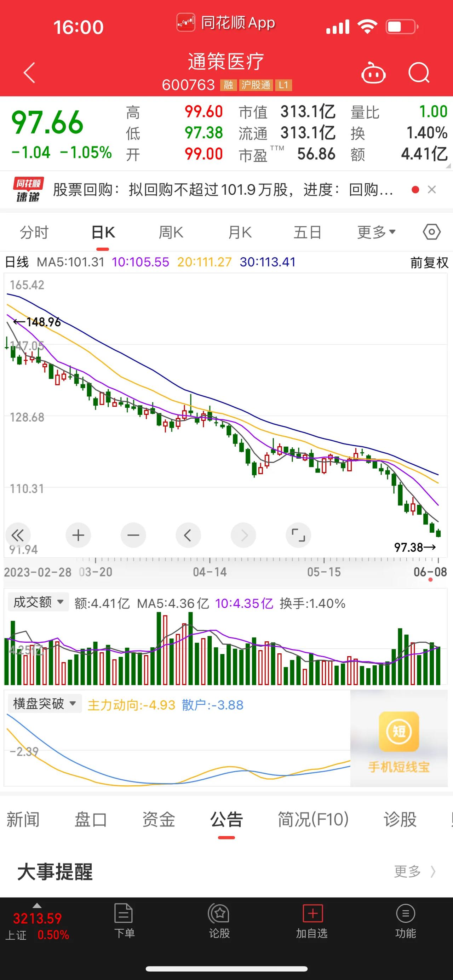Open the 盘口 tab
The width and height of the screenshot is (453, 980).
91,819
